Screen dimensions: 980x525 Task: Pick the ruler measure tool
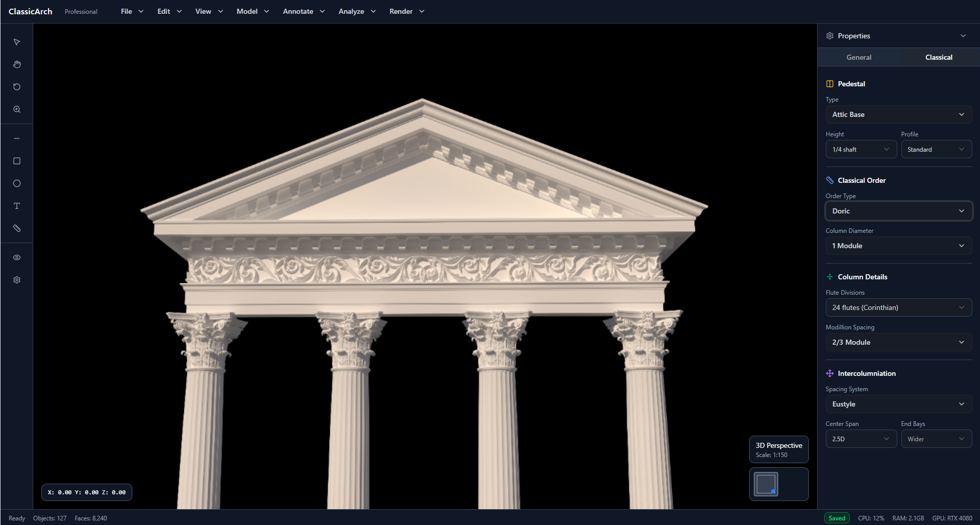17,228
